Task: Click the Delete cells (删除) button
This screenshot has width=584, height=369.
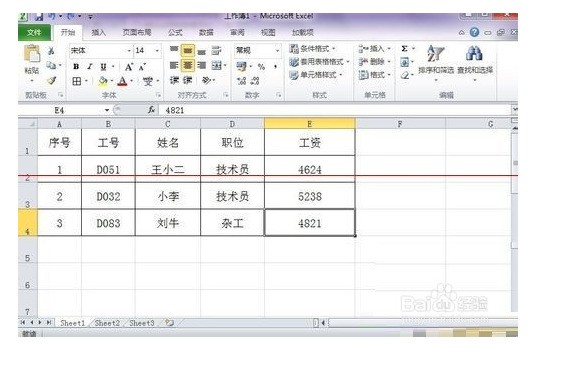Action: point(374,62)
